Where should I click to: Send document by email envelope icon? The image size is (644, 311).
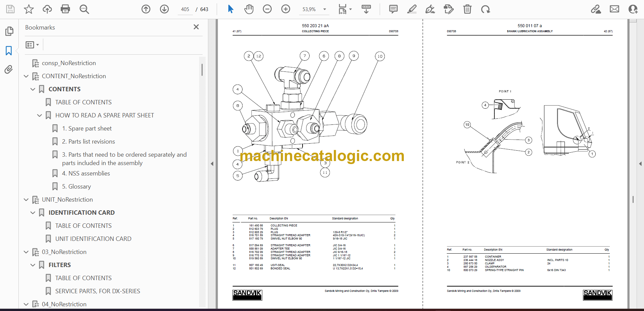tap(614, 9)
